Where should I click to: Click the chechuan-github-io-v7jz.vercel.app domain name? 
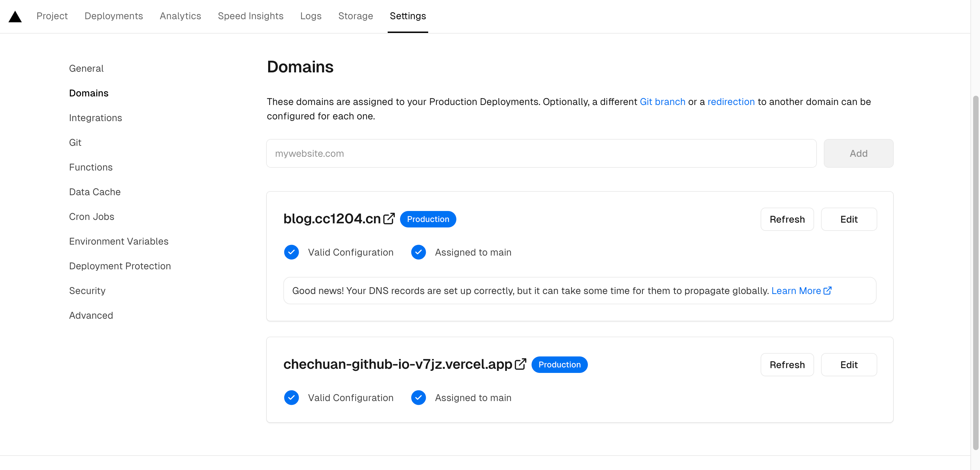[398, 364]
